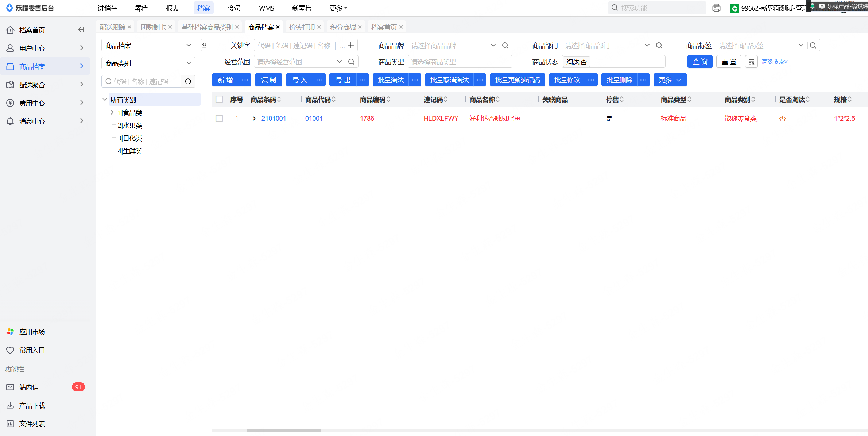Open the 商品类别 dropdown in left panel
This screenshot has height=436, width=868.
coord(148,63)
